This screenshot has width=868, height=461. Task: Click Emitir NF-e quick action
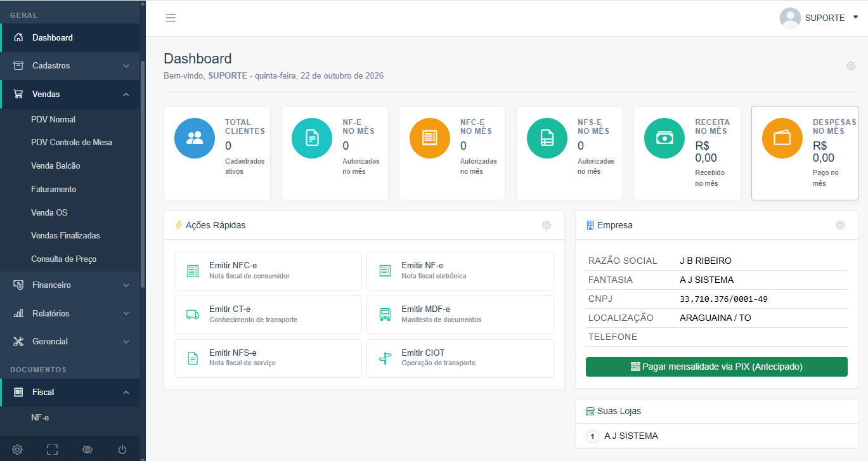point(460,271)
